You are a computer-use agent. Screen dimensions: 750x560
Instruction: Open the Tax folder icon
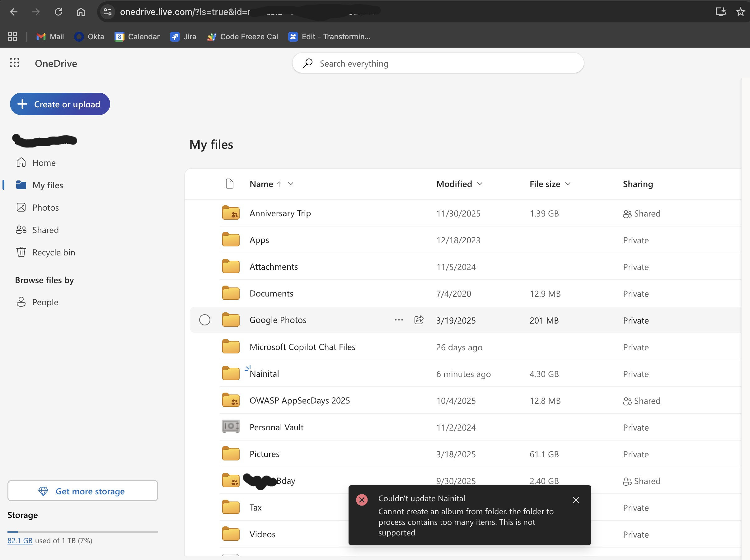pyautogui.click(x=231, y=507)
